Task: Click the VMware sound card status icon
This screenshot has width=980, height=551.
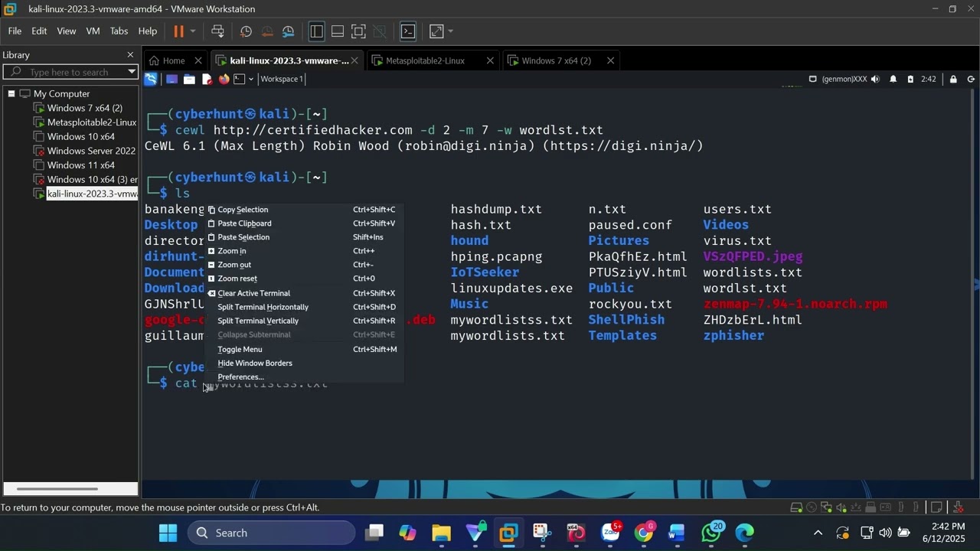Action: coord(841,507)
